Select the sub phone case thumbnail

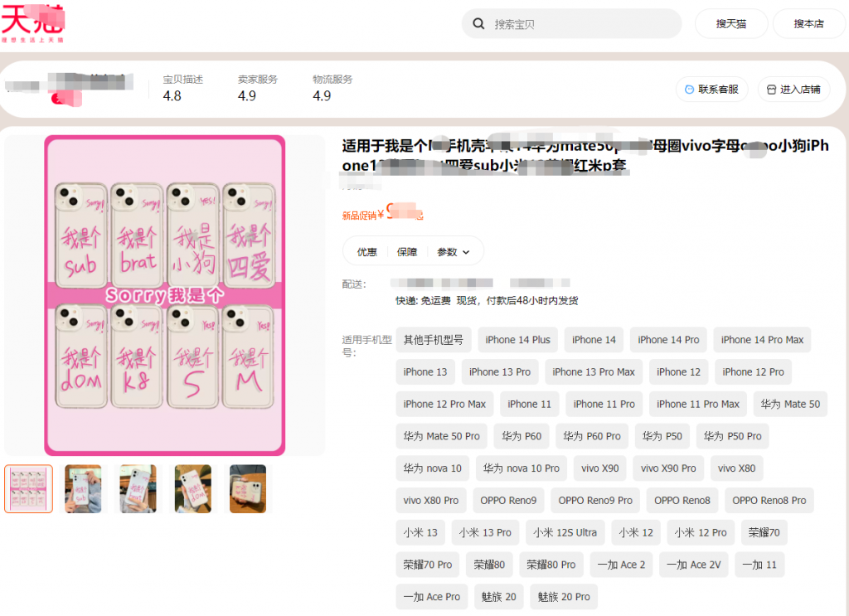(83, 489)
